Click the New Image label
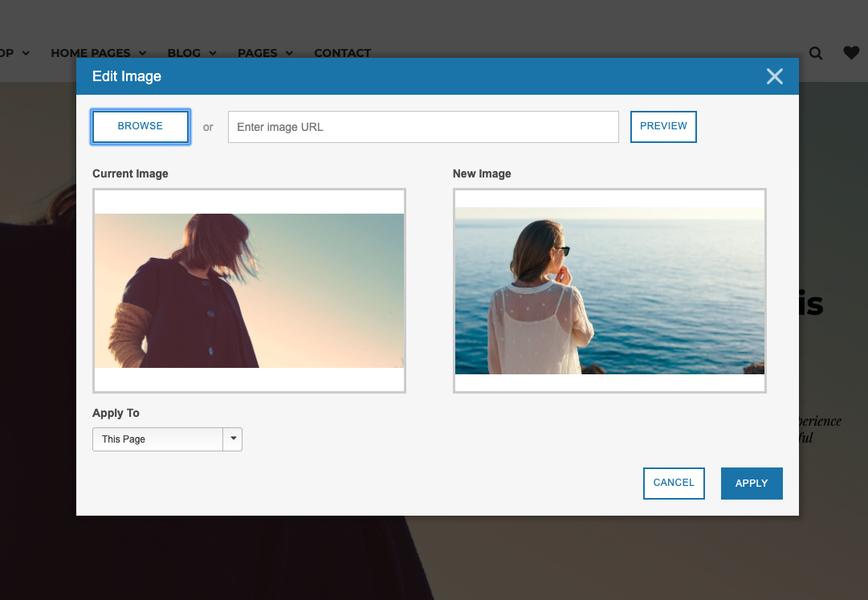868x600 pixels. coord(482,173)
